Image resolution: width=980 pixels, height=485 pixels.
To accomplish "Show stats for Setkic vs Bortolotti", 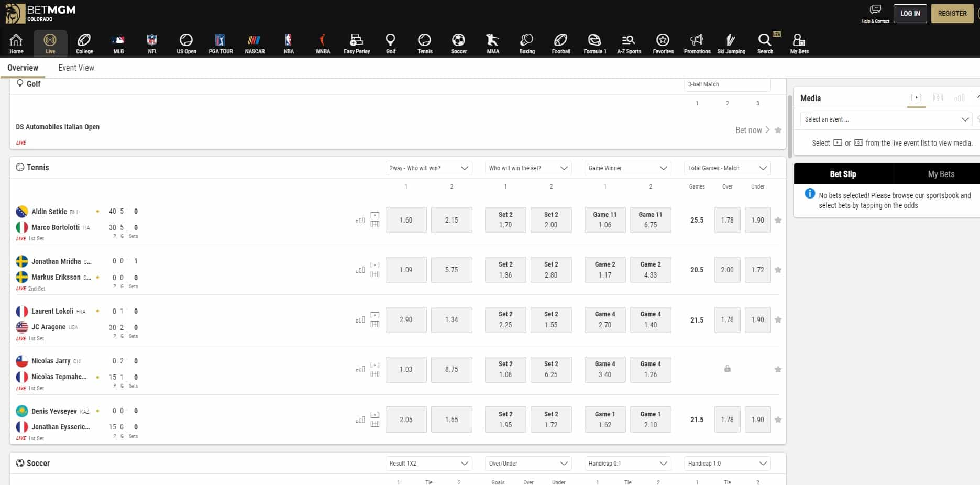I will (360, 220).
